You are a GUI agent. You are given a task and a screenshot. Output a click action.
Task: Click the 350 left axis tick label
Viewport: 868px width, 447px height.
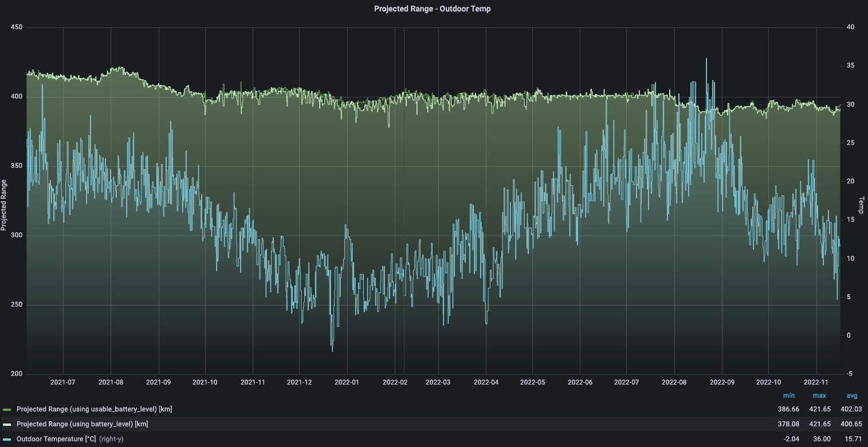(17, 166)
